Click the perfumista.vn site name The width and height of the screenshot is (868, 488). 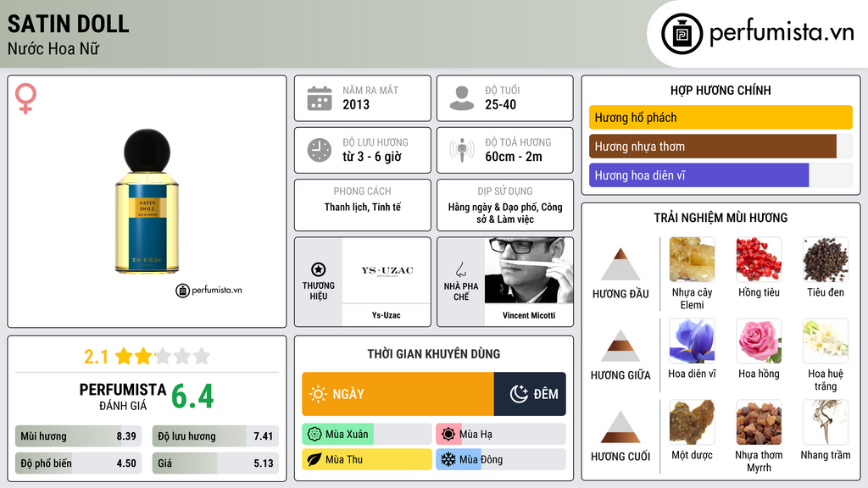782,33
